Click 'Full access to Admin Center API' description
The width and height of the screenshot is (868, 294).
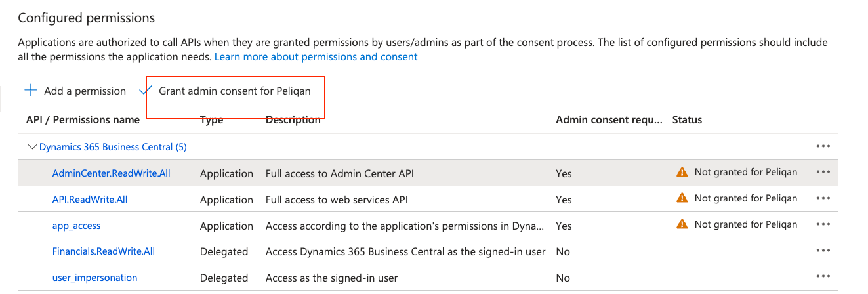click(340, 174)
